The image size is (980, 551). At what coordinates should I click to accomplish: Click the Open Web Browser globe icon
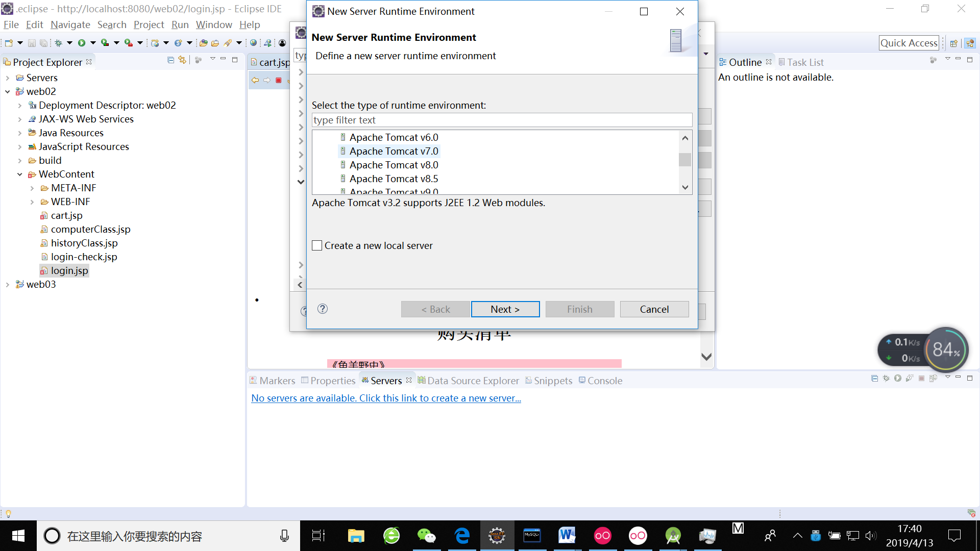pos(253,43)
